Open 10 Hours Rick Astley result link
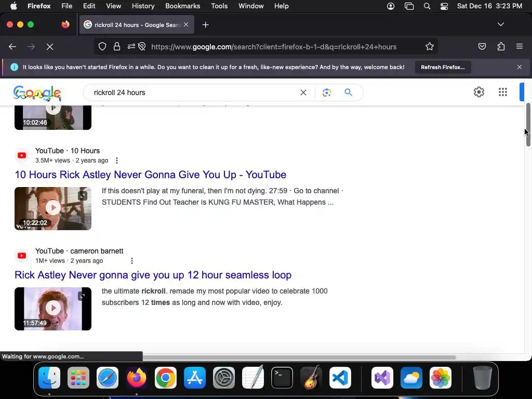 coord(150,175)
